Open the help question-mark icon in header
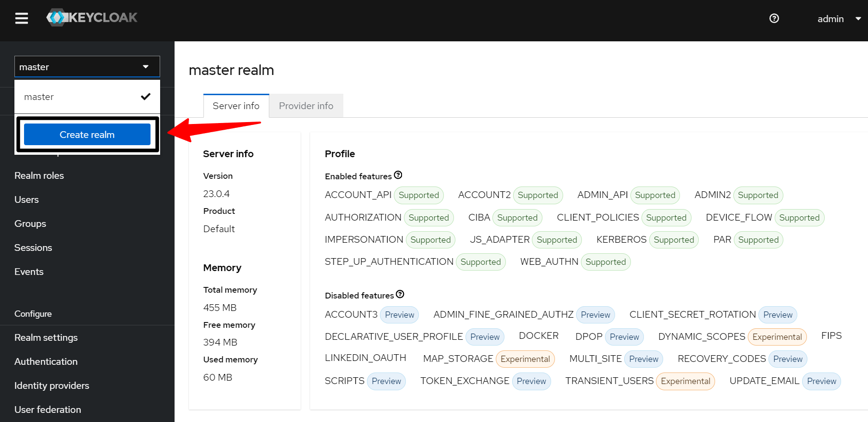The width and height of the screenshot is (868, 422). [774, 18]
